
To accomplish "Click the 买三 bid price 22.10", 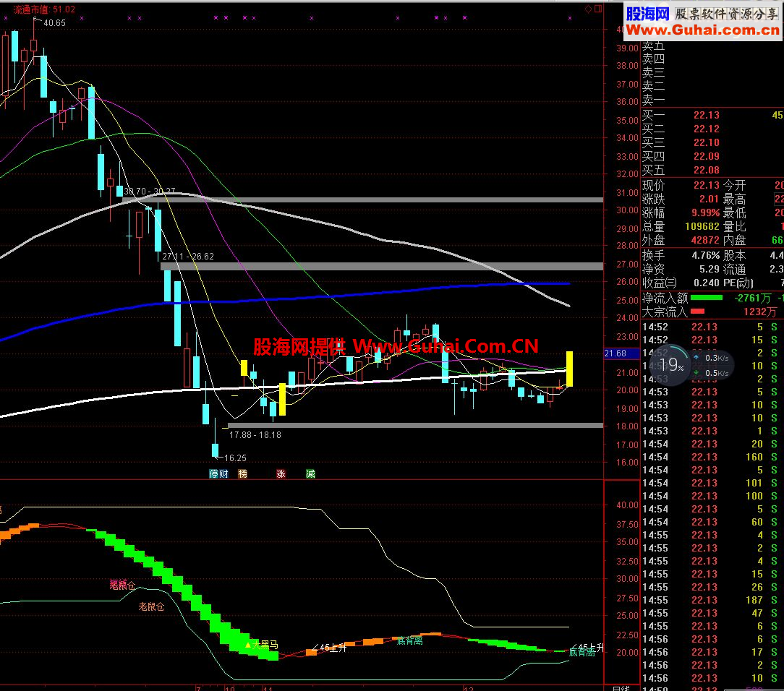I will pos(706,143).
